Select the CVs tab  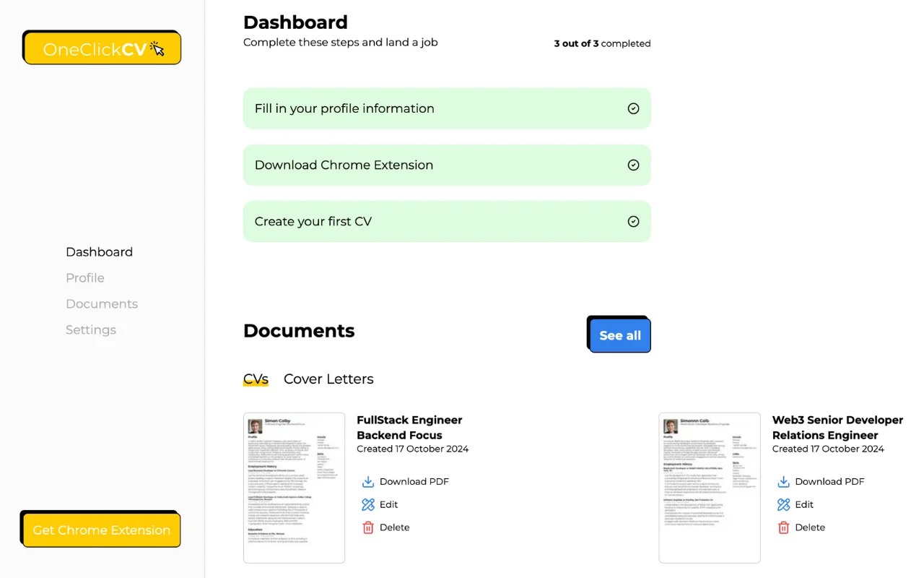pos(256,379)
